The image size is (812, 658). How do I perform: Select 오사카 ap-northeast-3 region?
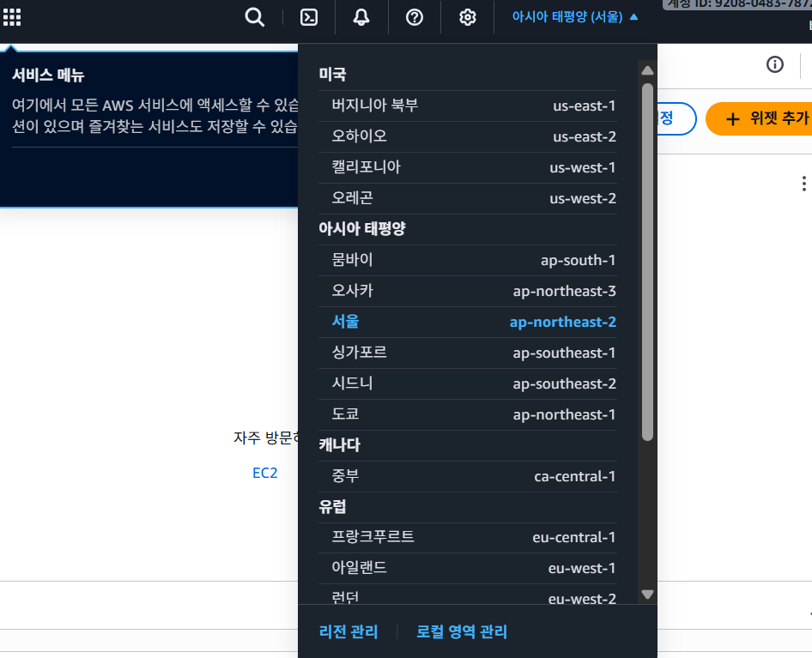468,291
